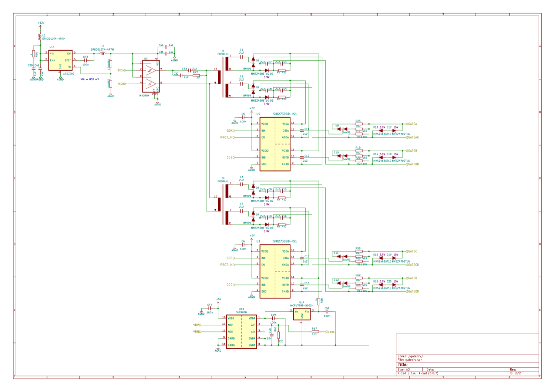The height and width of the screenshot is (392, 555).
Task: Select the GATED net label
Action: point(412,278)
